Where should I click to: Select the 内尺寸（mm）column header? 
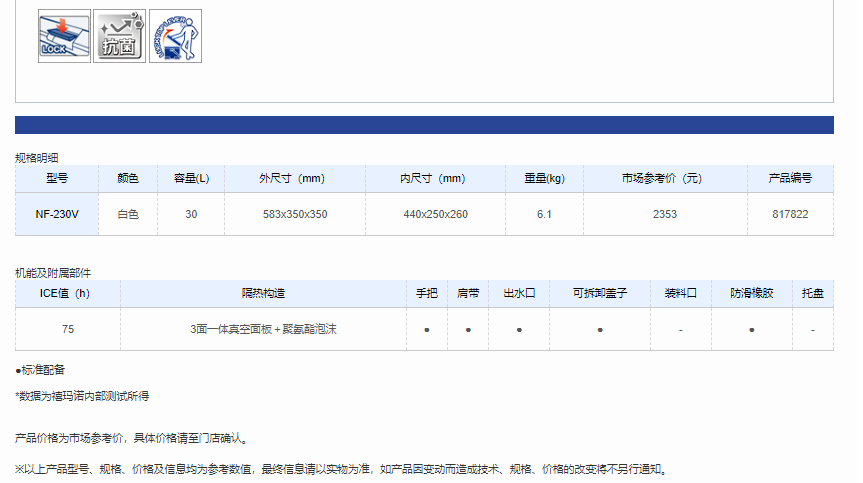click(435, 178)
